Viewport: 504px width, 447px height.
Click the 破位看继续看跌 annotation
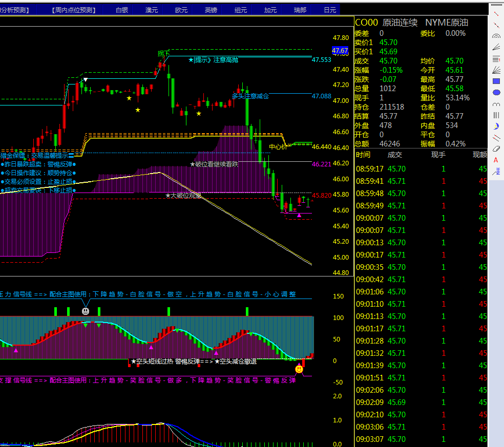214,164
